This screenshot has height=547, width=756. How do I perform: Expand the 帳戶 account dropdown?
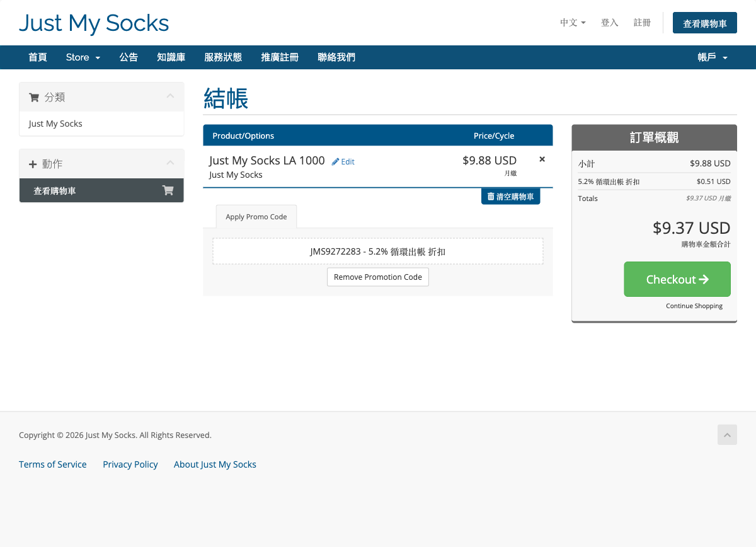pos(713,57)
